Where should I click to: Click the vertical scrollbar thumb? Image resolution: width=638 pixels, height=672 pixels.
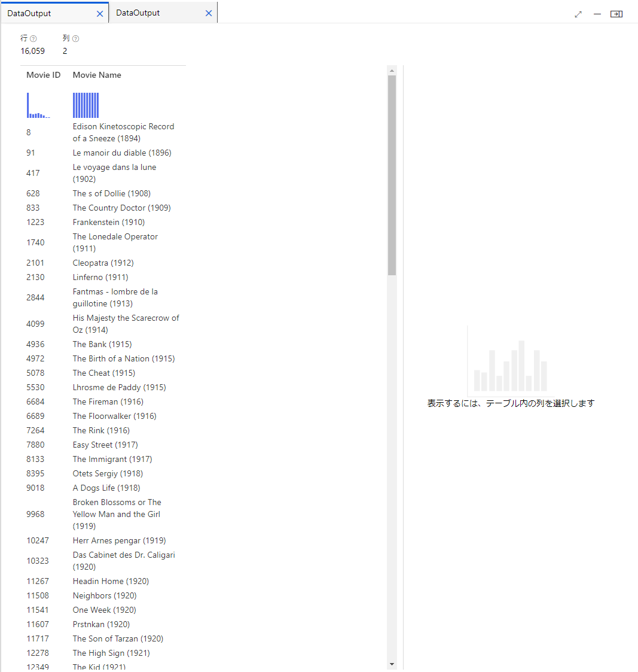pos(392,175)
